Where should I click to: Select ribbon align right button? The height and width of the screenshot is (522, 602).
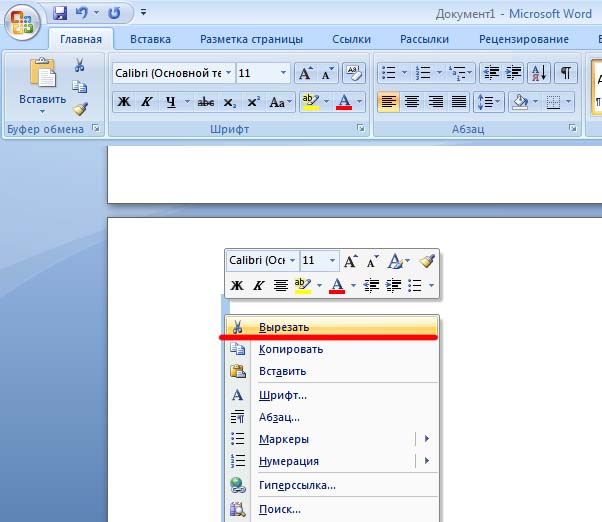tap(435, 102)
